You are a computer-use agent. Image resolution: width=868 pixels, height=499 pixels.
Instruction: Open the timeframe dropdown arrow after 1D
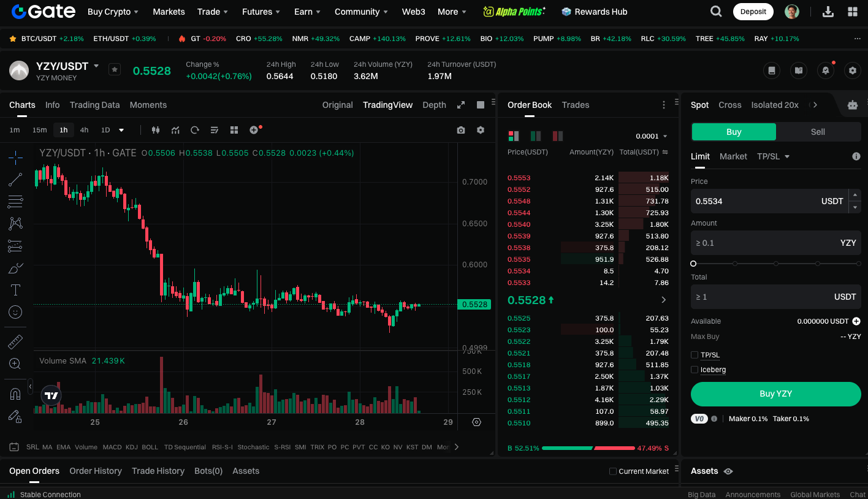[121, 130]
